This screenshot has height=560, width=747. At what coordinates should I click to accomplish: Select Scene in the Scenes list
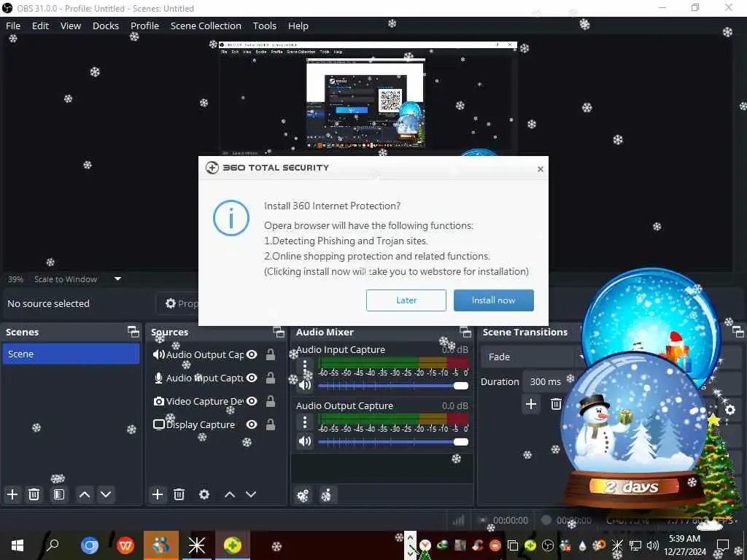pos(71,354)
